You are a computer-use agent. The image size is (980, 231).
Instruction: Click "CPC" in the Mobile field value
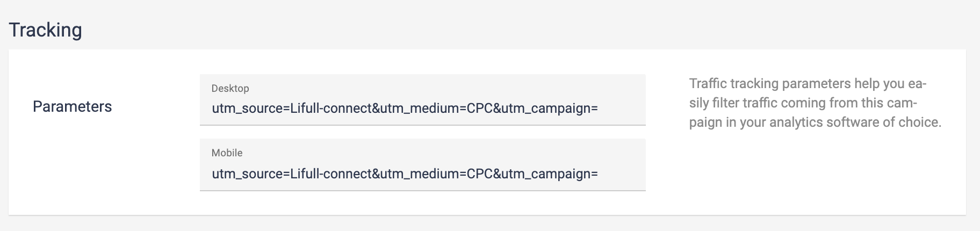480,174
